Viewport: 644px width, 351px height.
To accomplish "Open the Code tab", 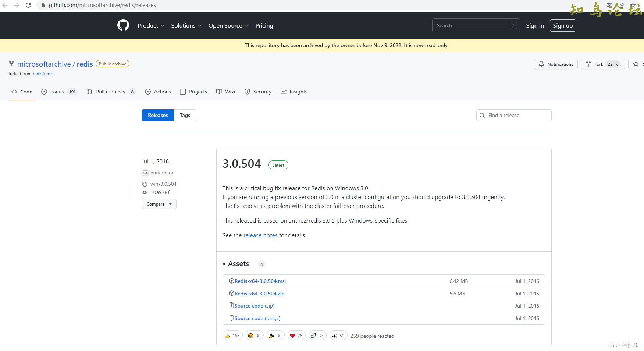I will point(22,92).
